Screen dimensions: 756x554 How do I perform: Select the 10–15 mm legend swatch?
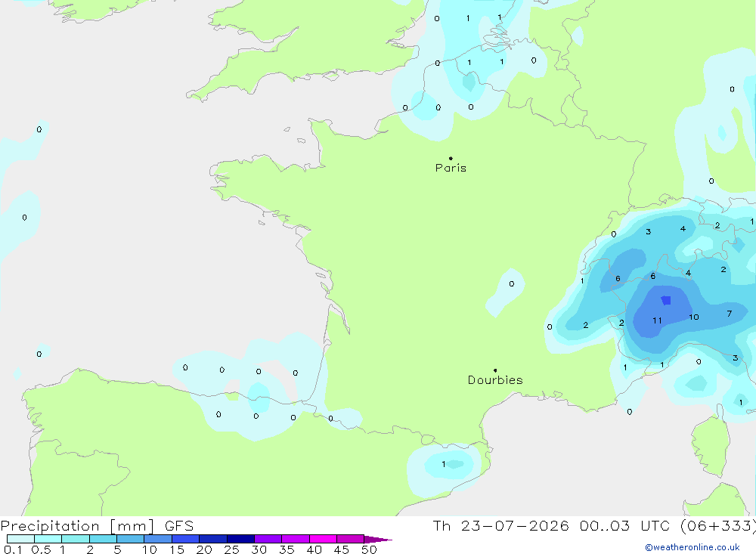158,539
